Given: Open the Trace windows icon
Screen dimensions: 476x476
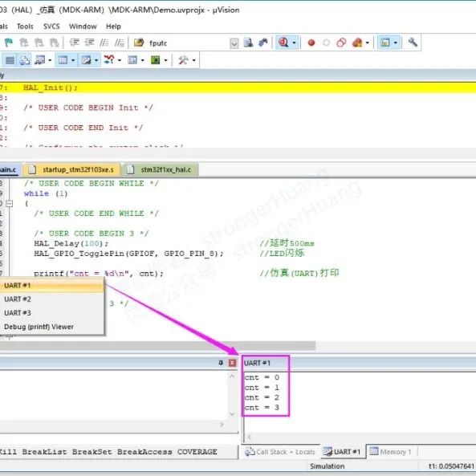Looking at the screenshot, I should point(132,60).
